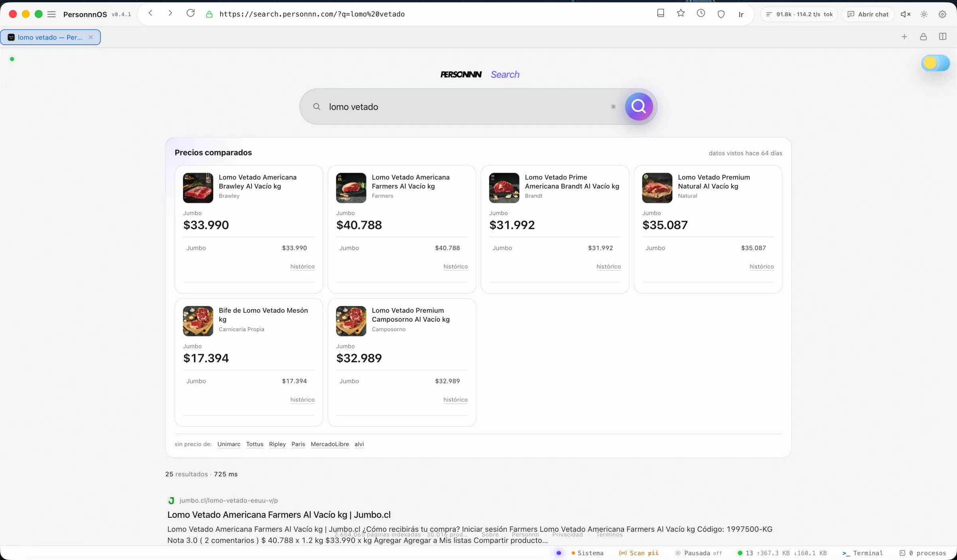Viewport: 957px width, 560px height.
Task: Switch brightness with the sun icon
Action: 924,14
